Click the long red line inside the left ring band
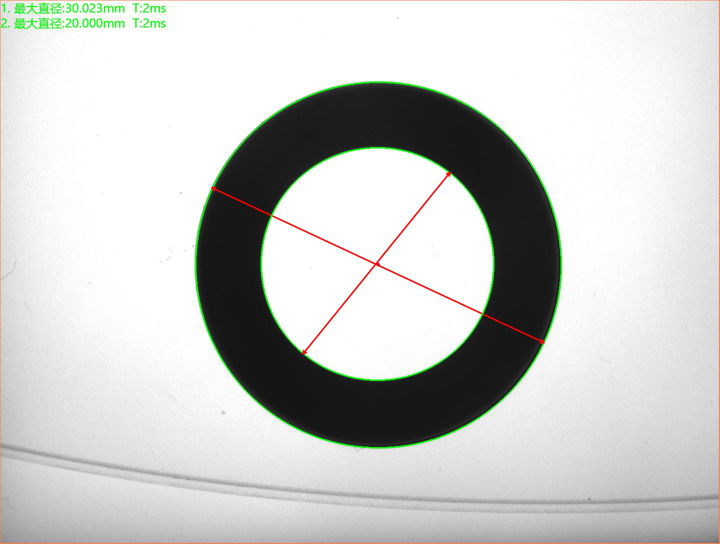 tap(240, 201)
